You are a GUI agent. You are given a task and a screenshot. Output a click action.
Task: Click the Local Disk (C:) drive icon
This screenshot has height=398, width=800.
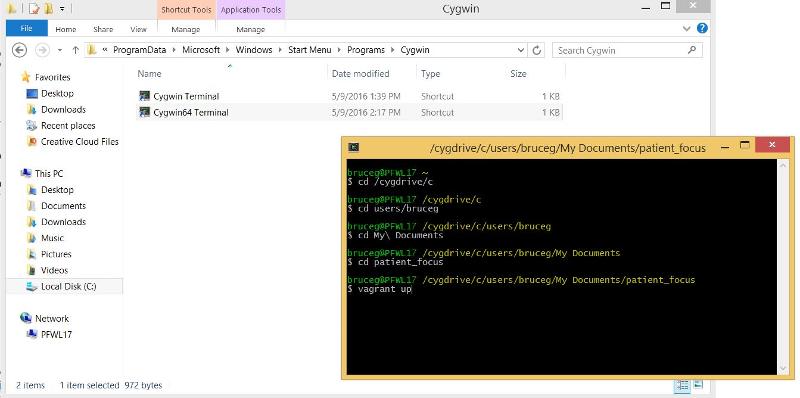click(x=32, y=287)
